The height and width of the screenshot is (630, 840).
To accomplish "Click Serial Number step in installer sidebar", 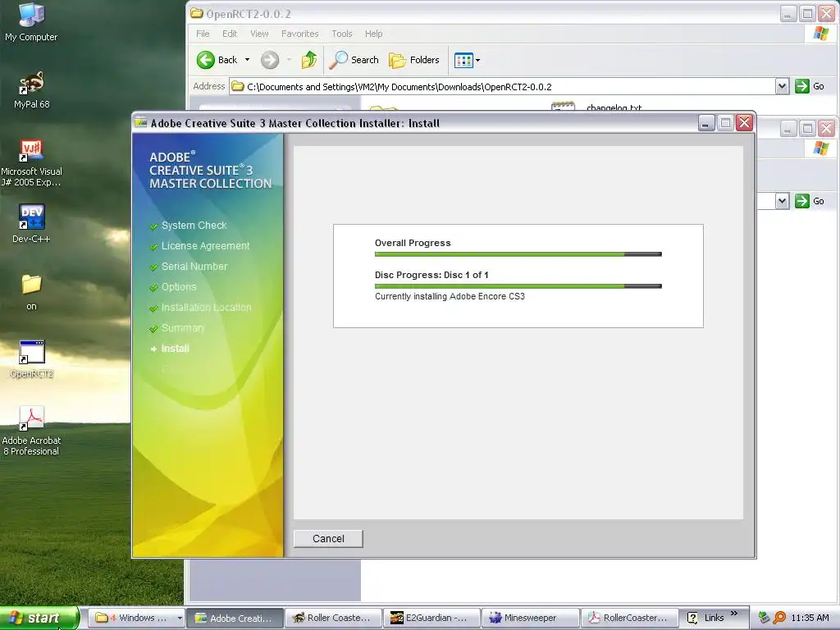I will click(194, 267).
